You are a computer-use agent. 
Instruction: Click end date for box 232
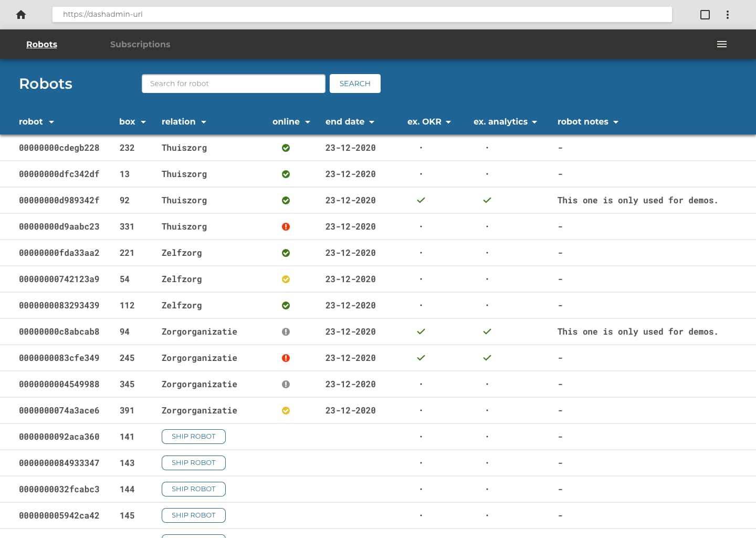click(x=351, y=148)
